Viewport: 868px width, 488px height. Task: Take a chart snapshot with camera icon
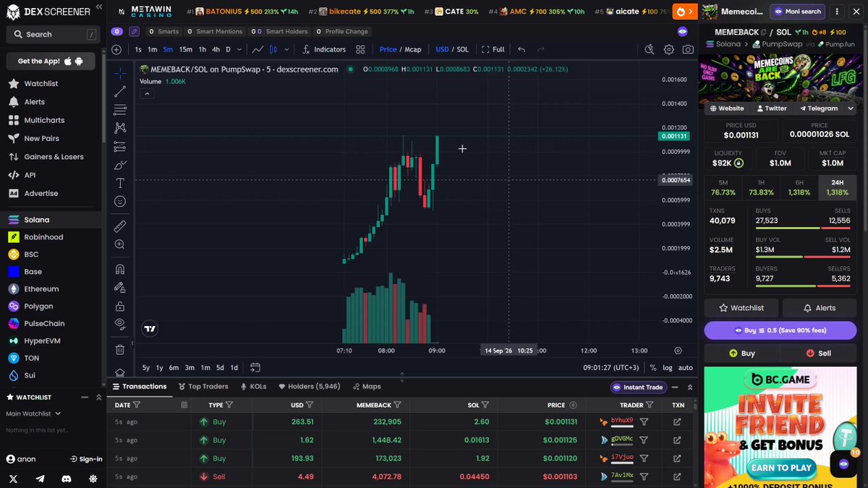click(x=688, y=49)
